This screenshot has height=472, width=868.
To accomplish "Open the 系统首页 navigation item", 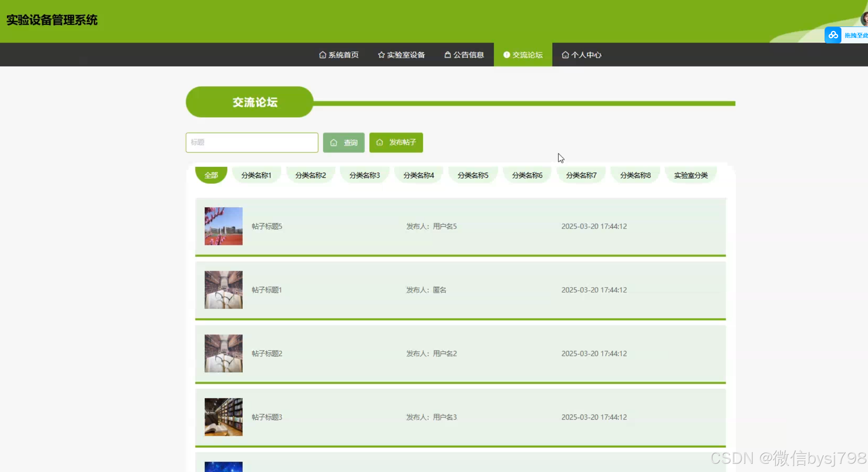I will pos(339,55).
